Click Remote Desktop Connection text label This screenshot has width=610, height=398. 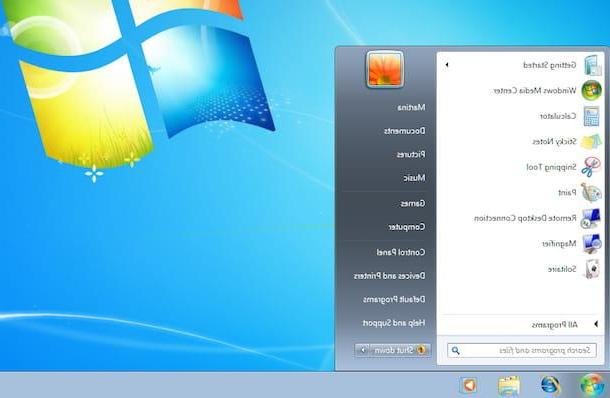pyautogui.click(x=525, y=218)
